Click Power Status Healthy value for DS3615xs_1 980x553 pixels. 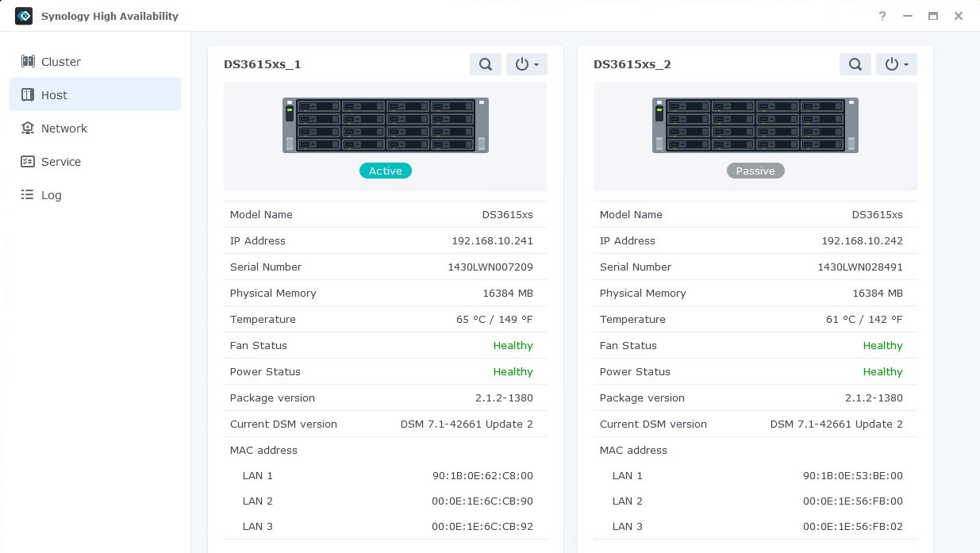pyautogui.click(x=513, y=371)
